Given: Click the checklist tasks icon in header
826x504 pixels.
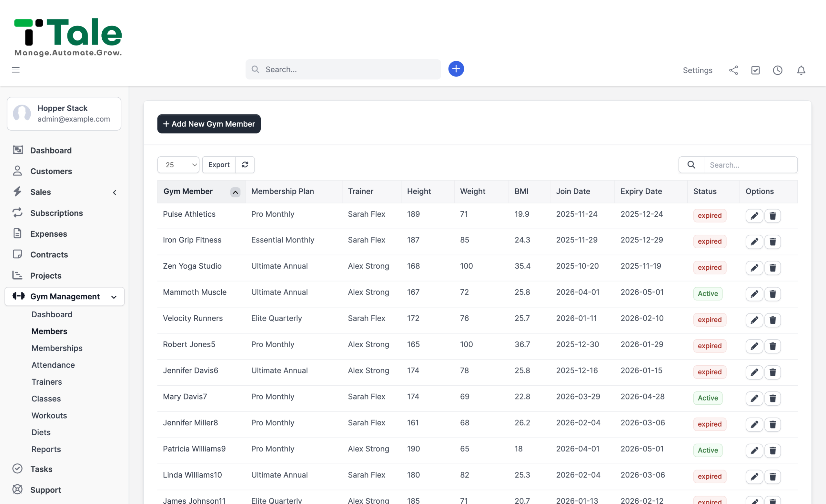Looking at the screenshot, I should point(755,70).
